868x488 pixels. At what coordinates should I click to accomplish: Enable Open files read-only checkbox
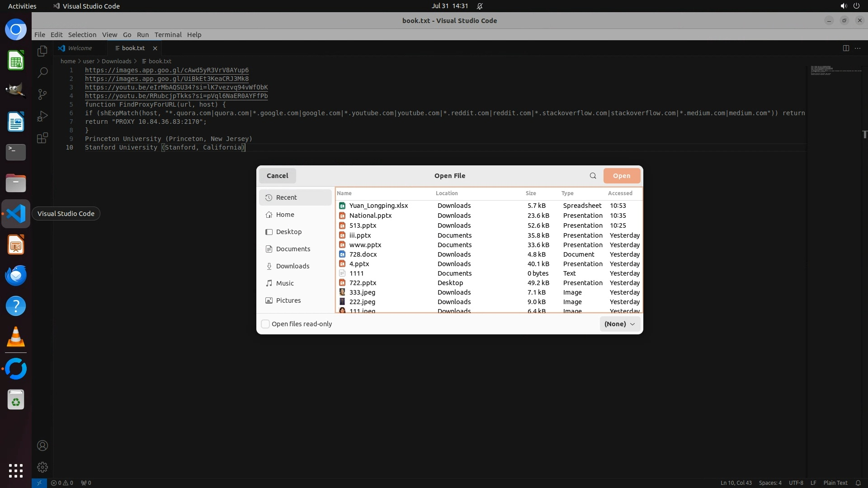pos(266,324)
